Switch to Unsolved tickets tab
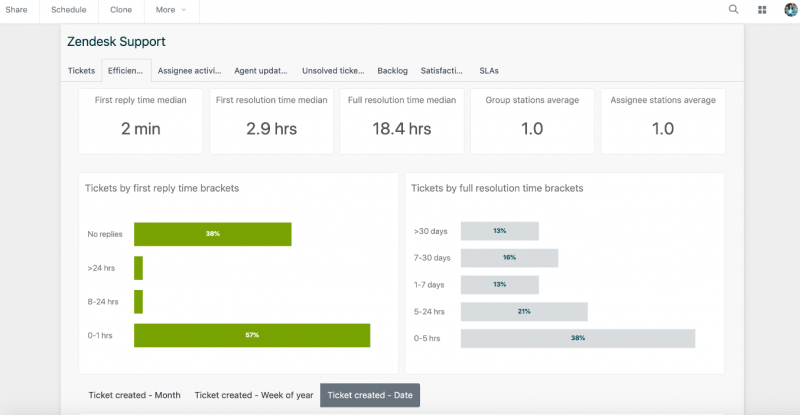The image size is (800, 415). pyautogui.click(x=333, y=70)
